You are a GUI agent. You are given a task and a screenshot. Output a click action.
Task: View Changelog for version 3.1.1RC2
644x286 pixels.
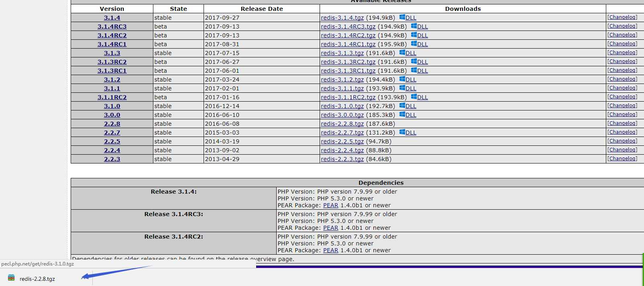coord(622,97)
